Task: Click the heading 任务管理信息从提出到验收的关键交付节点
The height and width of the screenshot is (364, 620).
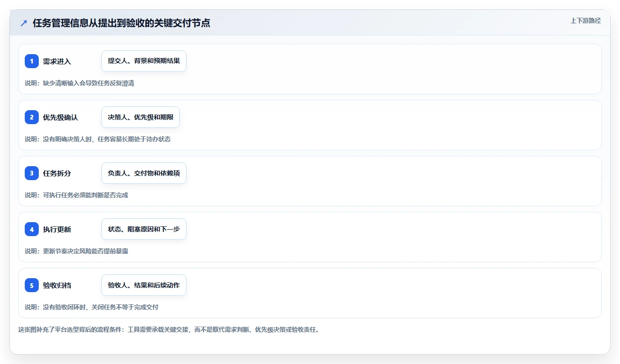Action: (x=121, y=23)
